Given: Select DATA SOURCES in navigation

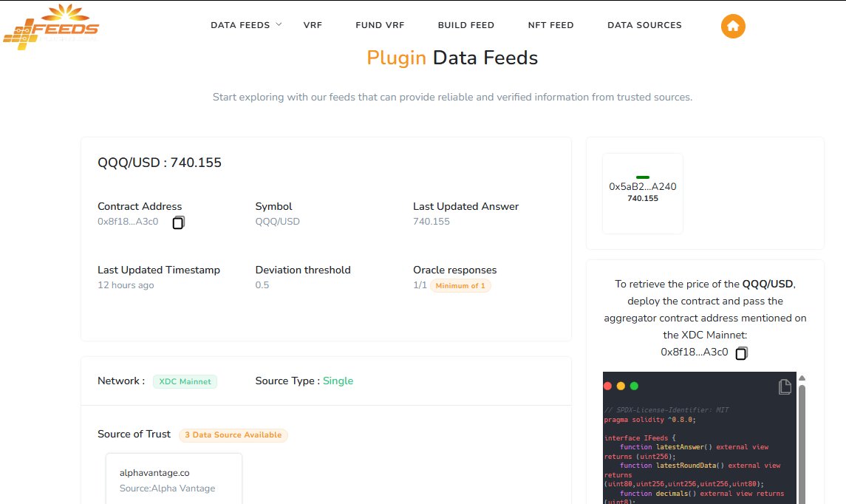Looking at the screenshot, I should tap(645, 25).
